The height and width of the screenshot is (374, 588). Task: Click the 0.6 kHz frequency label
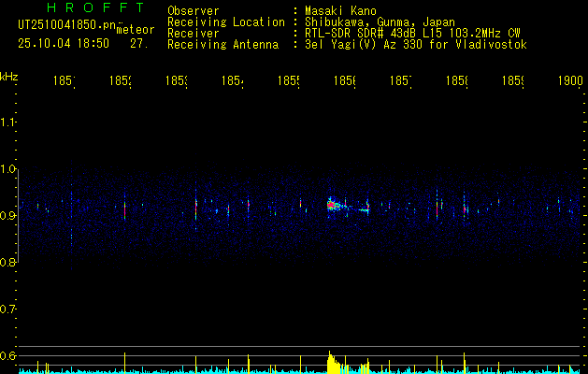pyautogui.click(x=7, y=355)
